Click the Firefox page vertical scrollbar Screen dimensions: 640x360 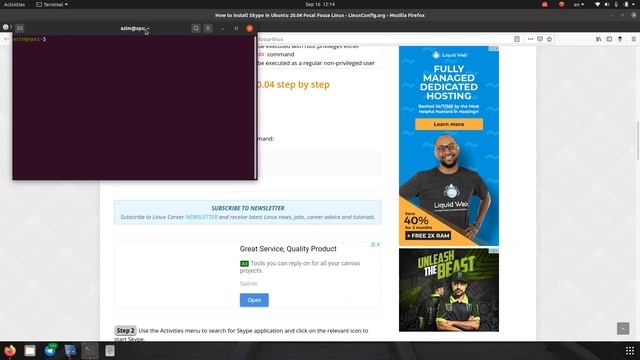point(638,141)
